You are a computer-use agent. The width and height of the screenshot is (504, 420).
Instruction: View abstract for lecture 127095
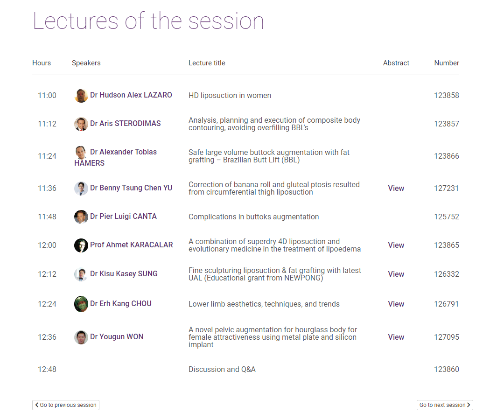coord(396,337)
